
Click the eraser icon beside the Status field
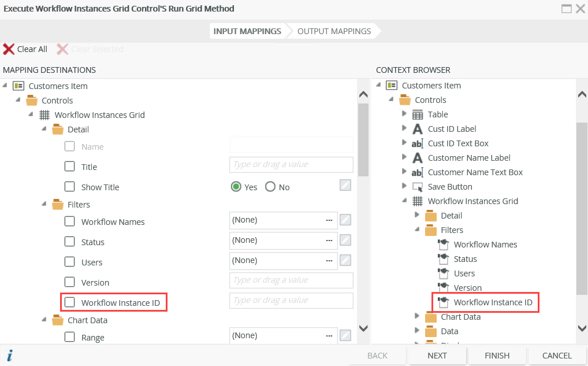(x=345, y=240)
